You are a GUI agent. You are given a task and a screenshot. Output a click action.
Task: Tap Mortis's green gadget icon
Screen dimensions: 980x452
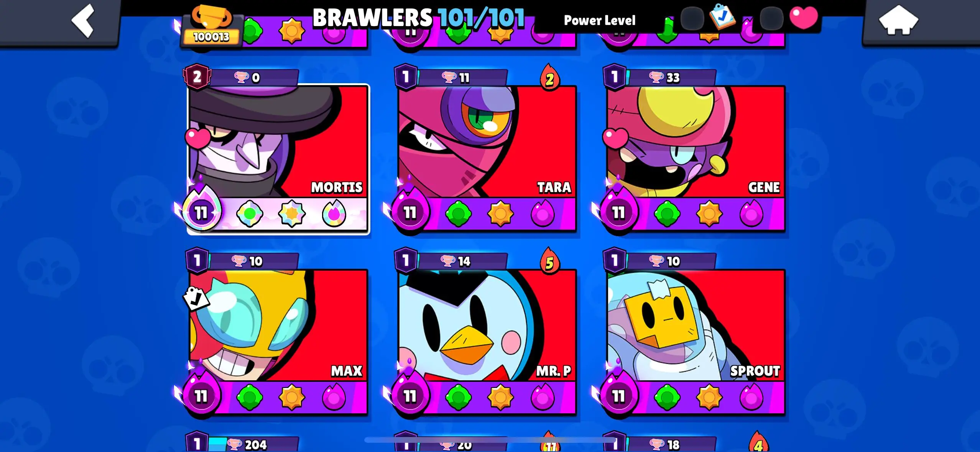(250, 214)
